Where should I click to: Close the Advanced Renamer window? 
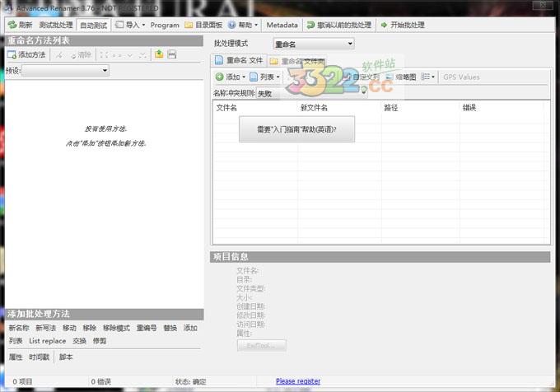[543, 5]
